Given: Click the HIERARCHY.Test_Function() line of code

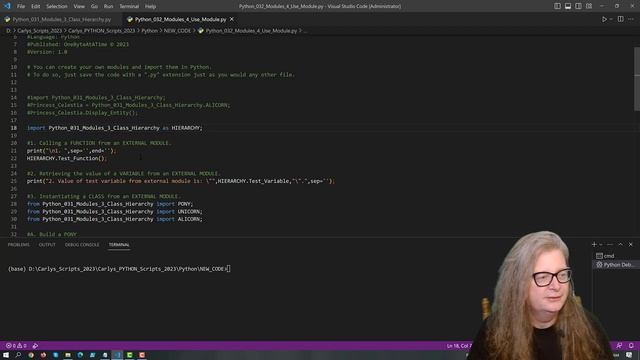Looking at the screenshot, I should point(66,158).
